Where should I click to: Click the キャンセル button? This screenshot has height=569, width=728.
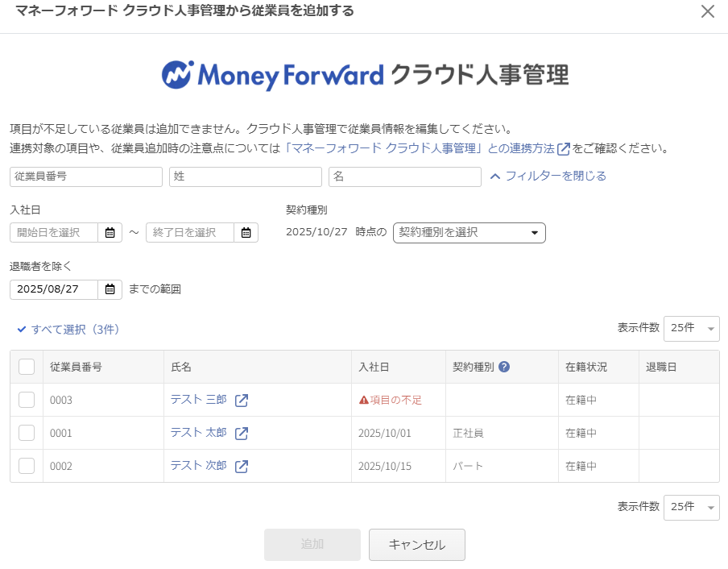click(x=416, y=545)
